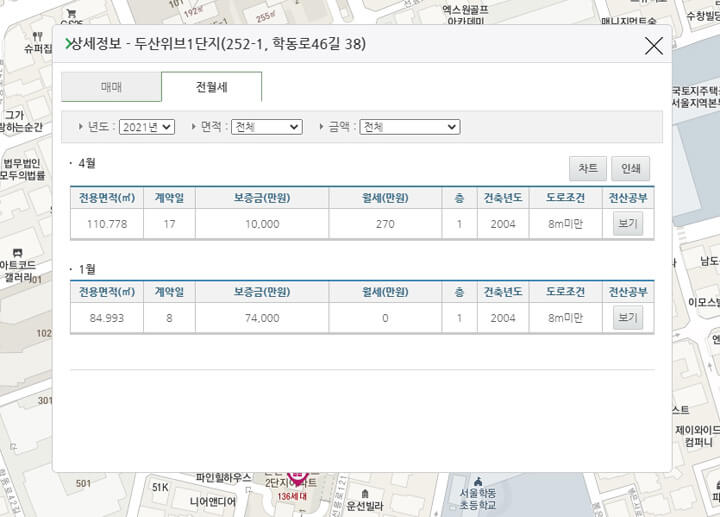This screenshot has width=720, height=517.
Task: Click the 엑스원골프 아카데미 map label
Action: click(x=465, y=14)
